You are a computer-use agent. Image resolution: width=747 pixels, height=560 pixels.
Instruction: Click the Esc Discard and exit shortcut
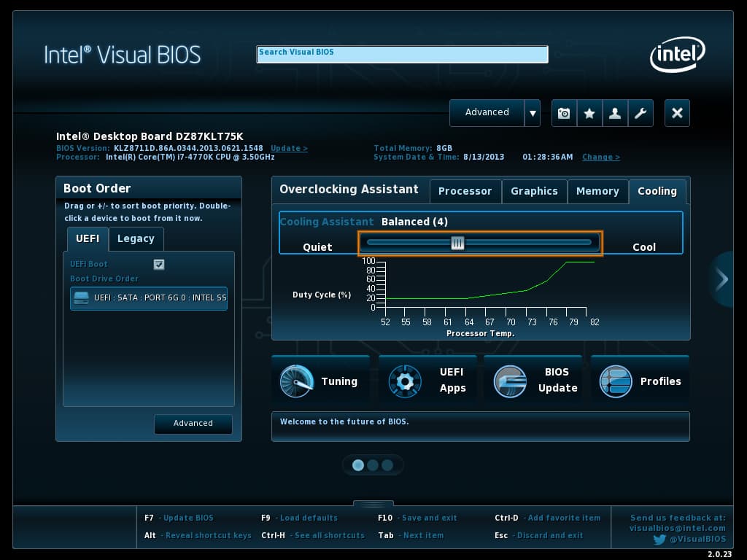click(539, 536)
